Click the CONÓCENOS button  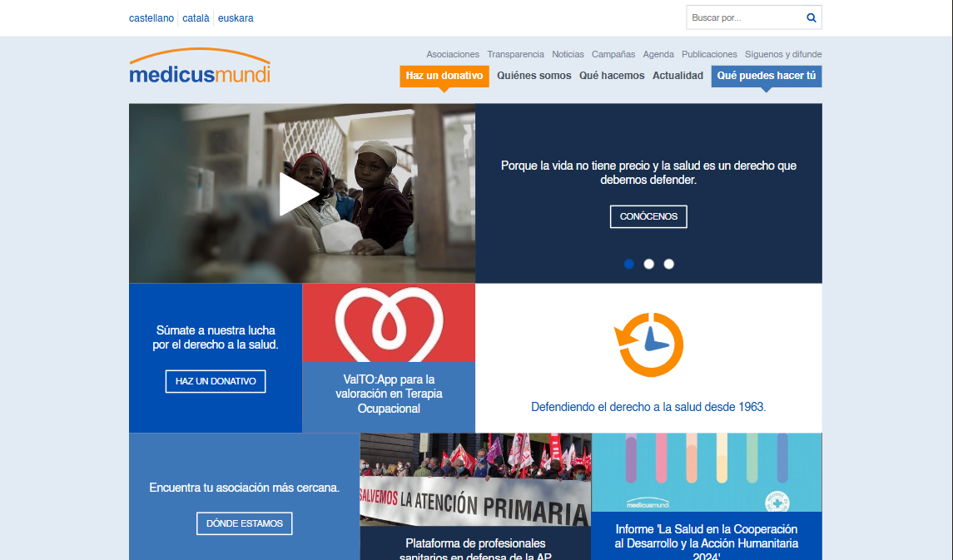click(648, 217)
